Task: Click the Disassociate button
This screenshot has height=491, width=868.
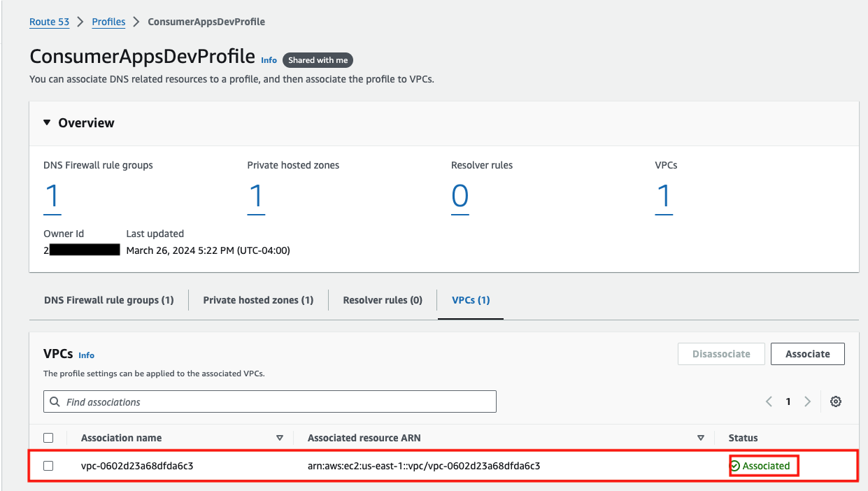Action: point(721,354)
